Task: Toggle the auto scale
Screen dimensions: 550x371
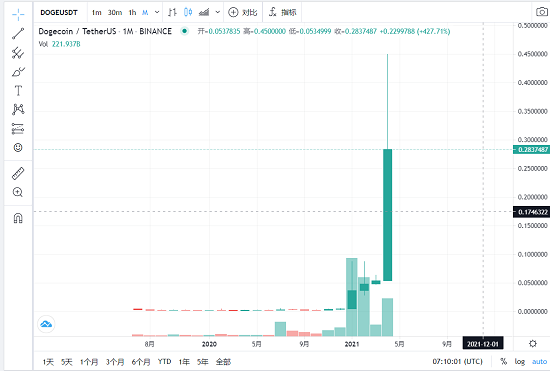Action: (x=539, y=362)
